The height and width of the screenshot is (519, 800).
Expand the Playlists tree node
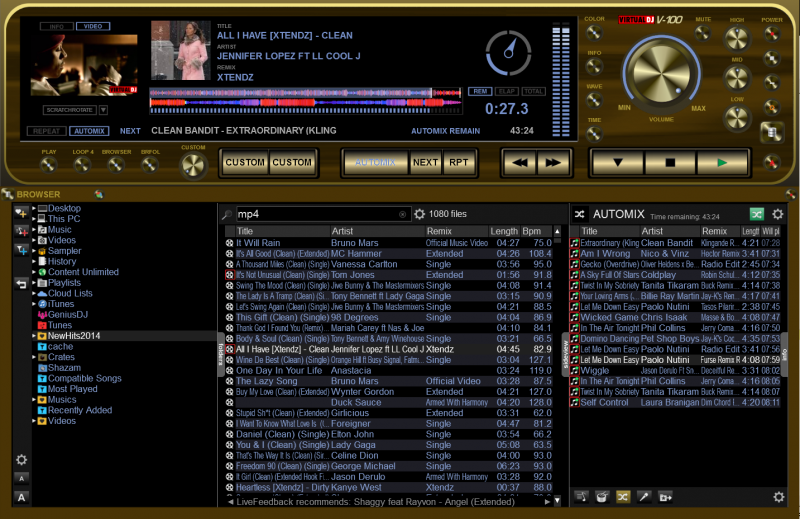34,282
